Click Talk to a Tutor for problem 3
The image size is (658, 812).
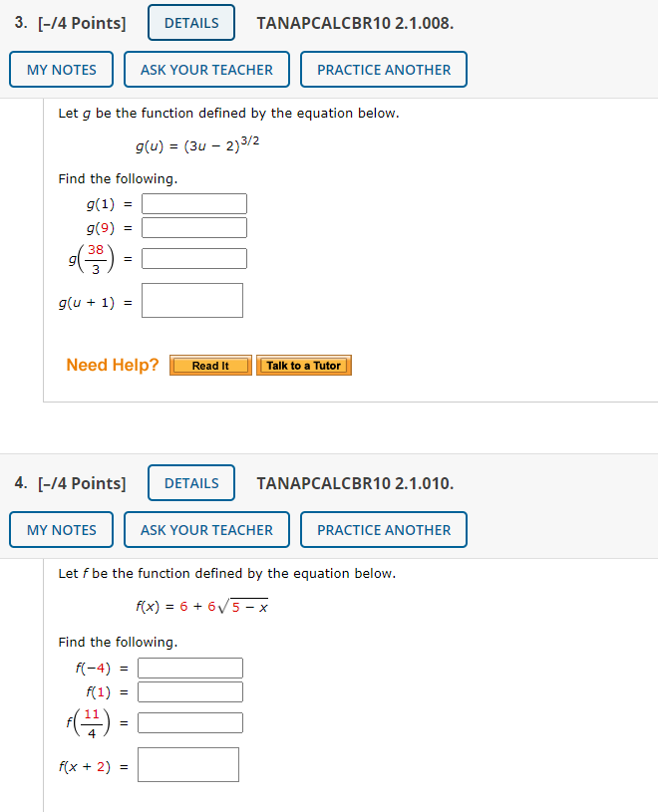[x=304, y=365]
